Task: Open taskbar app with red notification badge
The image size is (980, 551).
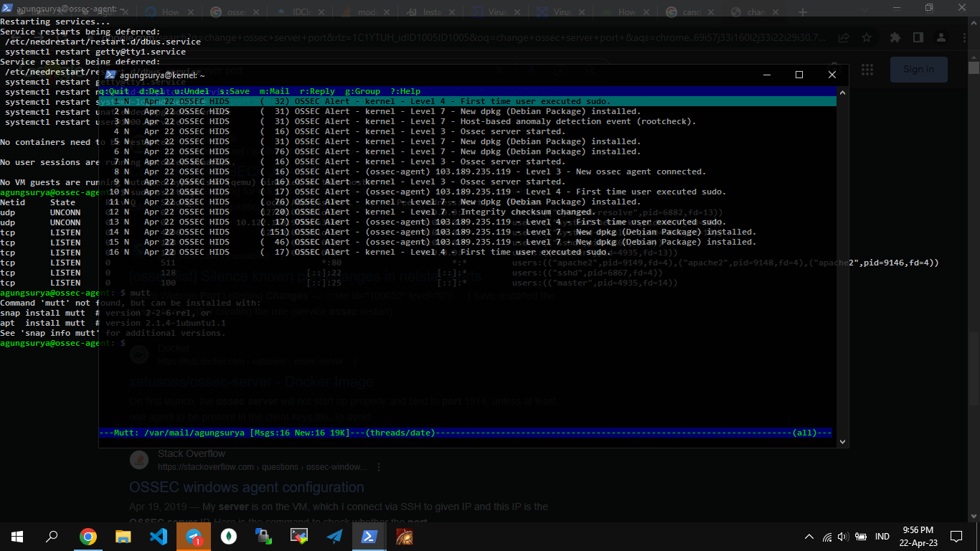Action: click(194, 536)
